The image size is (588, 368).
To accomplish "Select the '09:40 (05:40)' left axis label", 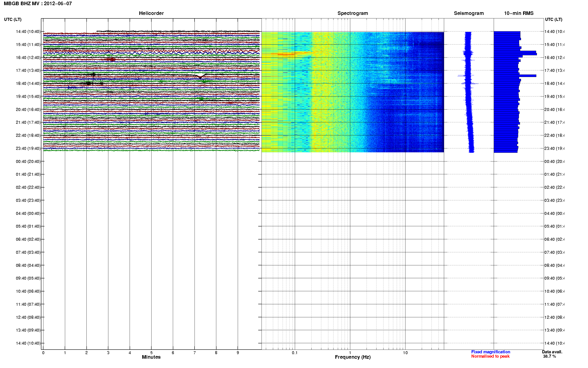I will [28, 278].
